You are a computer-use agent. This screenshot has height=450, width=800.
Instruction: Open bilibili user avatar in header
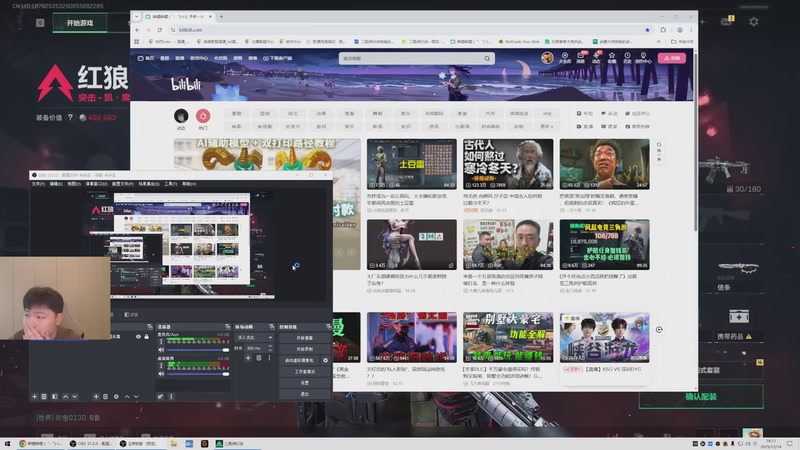tap(547, 58)
